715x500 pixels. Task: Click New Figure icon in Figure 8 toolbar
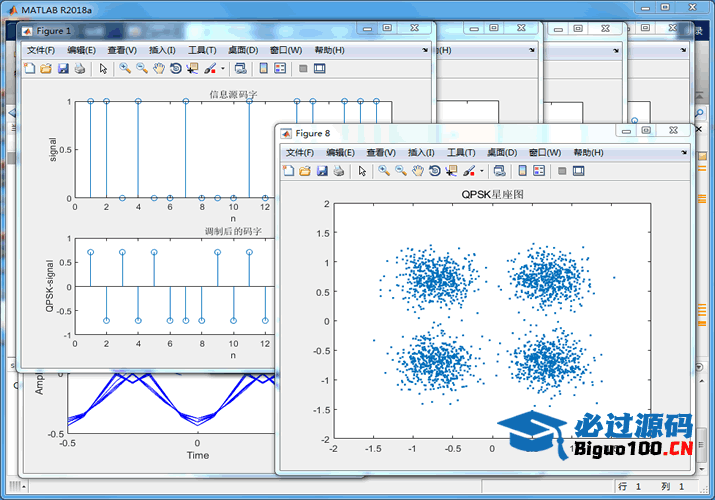pyautogui.click(x=289, y=171)
